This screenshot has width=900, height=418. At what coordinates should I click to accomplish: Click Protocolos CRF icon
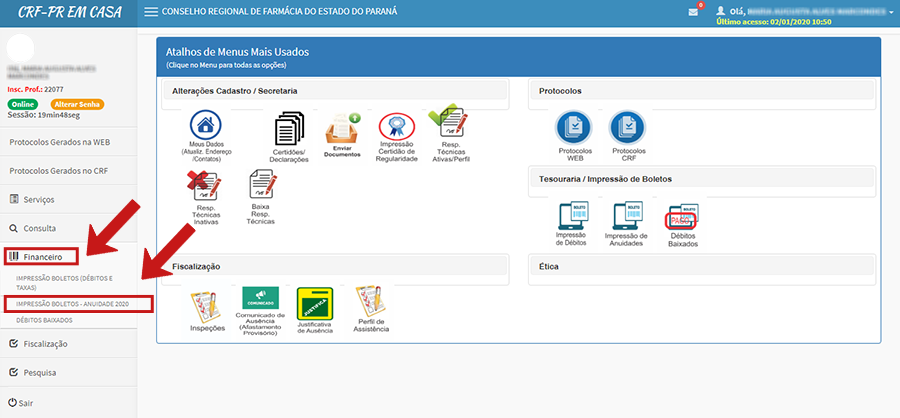point(628,128)
